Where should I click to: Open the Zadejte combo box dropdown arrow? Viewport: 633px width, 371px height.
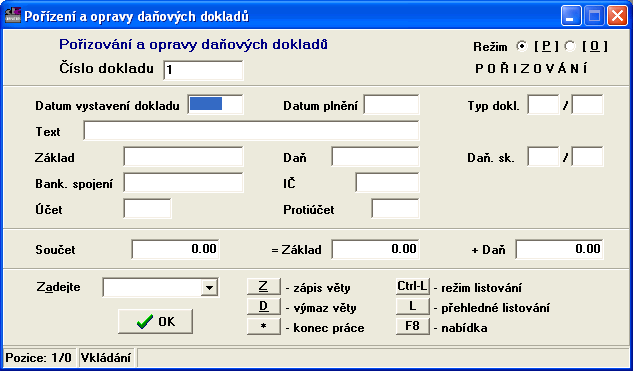tap(209, 287)
